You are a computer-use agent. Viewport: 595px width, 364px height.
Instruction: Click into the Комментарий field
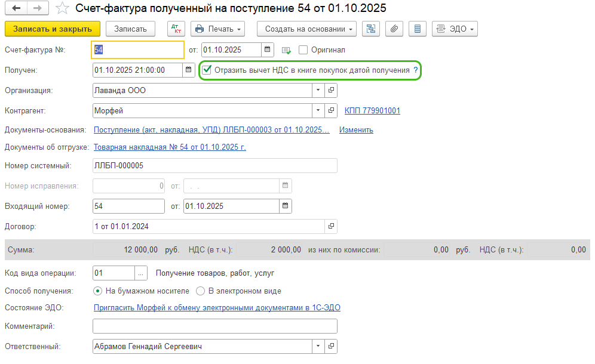[x=215, y=326]
